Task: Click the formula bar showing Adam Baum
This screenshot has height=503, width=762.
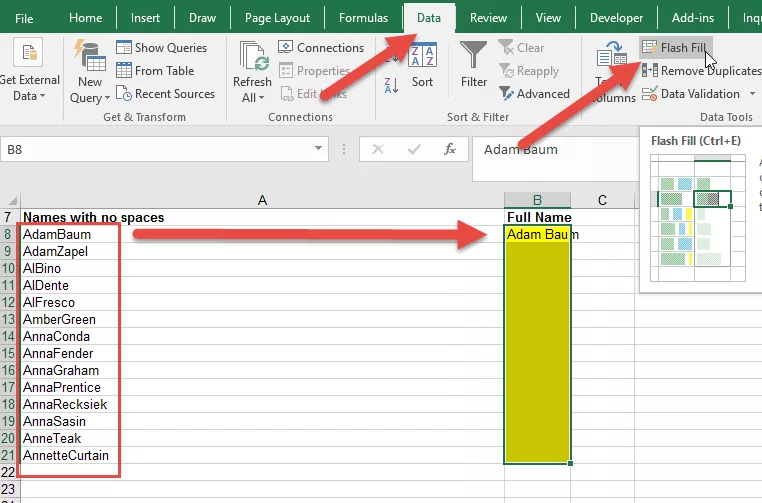Action: click(x=556, y=158)
